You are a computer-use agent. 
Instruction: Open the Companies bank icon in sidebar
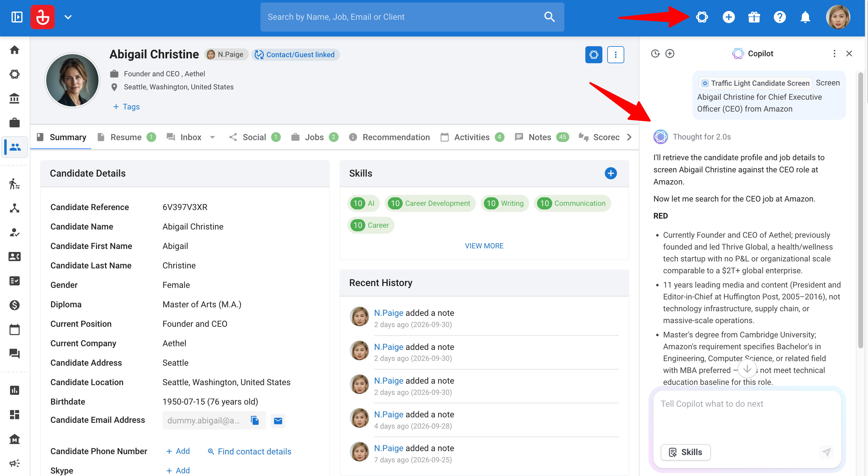[15, 98]
